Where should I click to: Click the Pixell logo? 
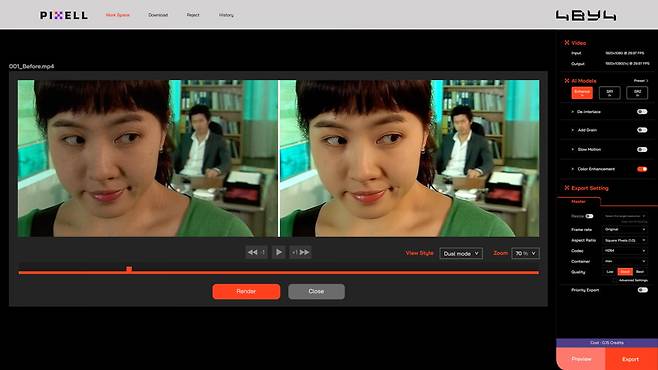pyautogui.click(x=64, y=16)
